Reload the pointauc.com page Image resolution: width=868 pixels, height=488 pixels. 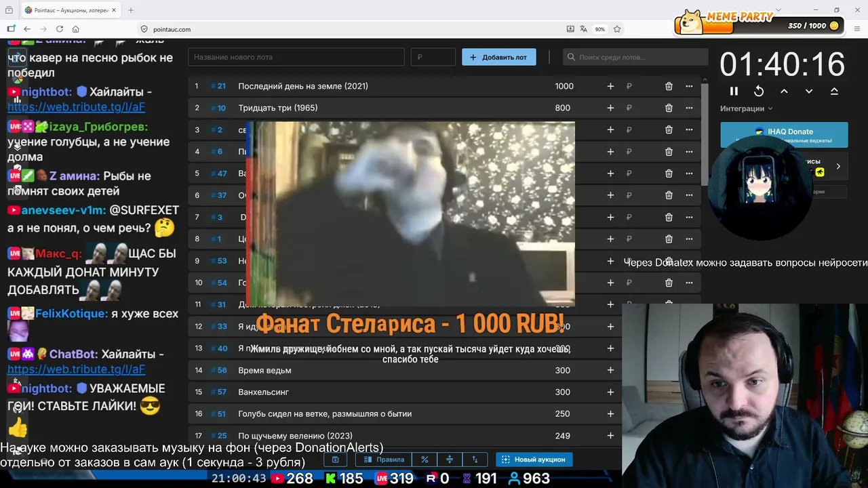tap(60, 29)
